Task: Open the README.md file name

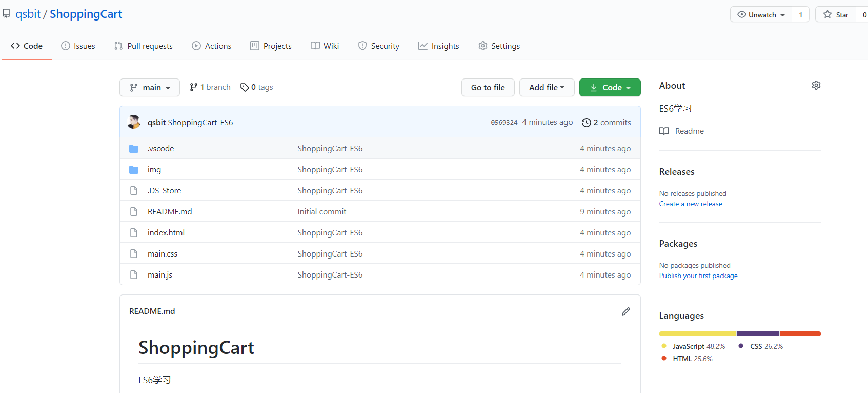Action: [x=170, y=212]
